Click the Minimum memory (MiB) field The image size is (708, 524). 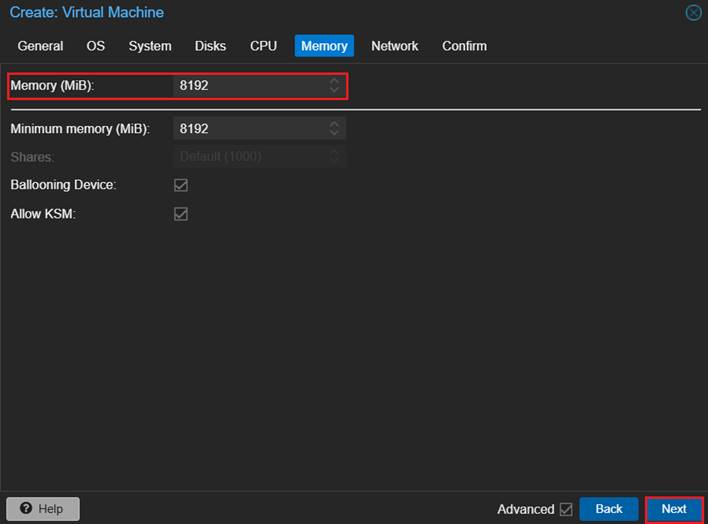coord(250,129)
